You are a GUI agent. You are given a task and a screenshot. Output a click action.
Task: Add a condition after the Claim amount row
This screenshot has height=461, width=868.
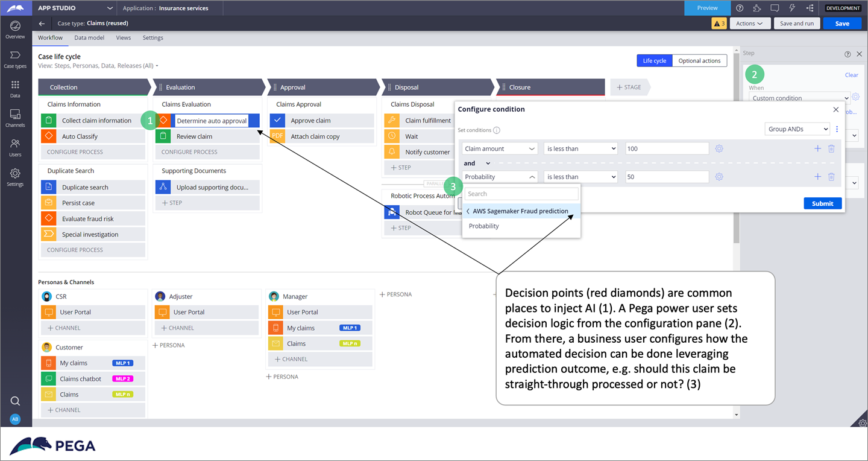coord(817,148)
